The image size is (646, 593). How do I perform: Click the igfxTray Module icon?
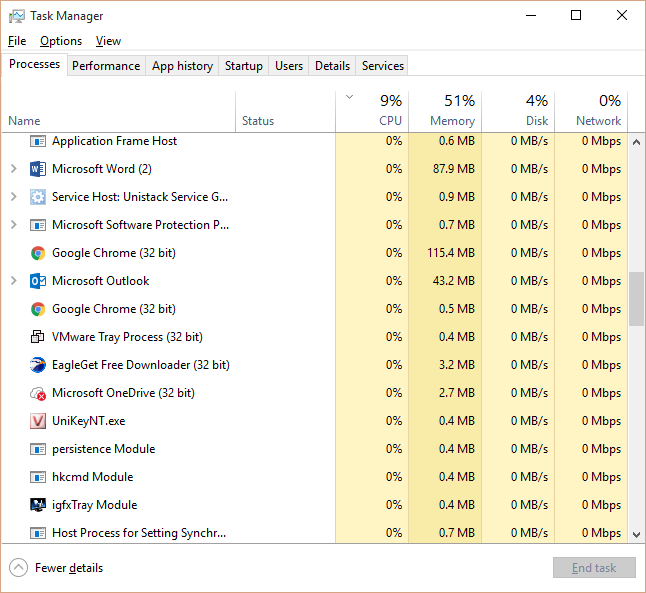[38, 505]
